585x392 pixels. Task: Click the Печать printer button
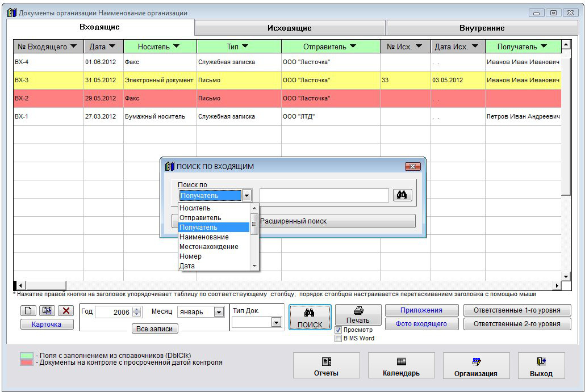(x=358, y=315)
